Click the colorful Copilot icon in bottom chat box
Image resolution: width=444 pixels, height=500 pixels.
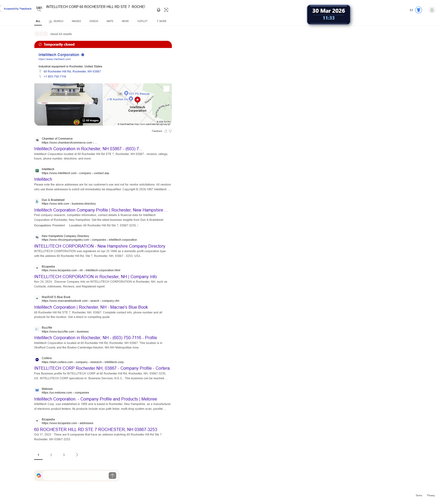(x=39, y=476)
